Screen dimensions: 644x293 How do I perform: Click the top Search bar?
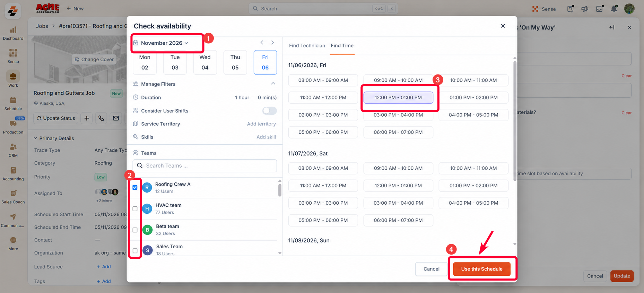323,9
